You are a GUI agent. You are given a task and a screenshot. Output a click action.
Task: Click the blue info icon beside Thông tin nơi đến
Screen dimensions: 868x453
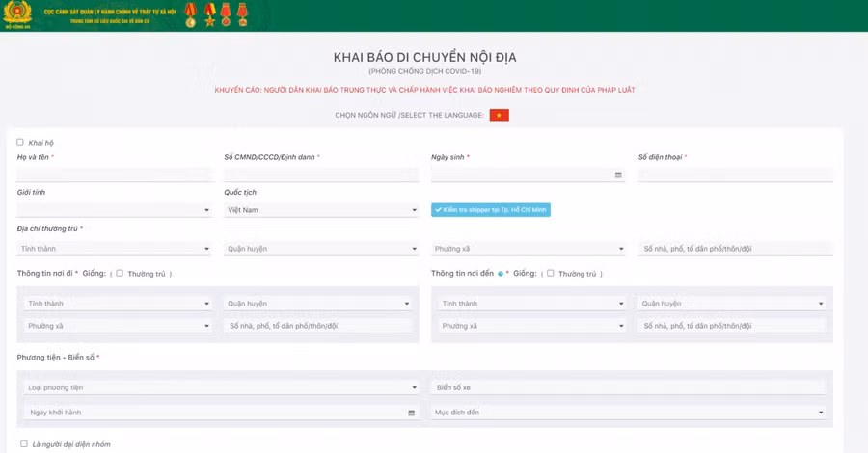tap(500, 274)
